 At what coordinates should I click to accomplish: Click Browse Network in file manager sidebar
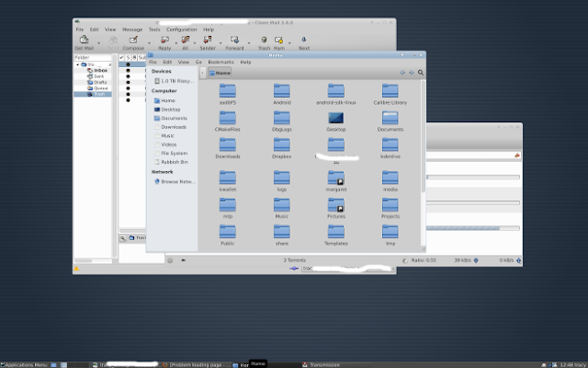point(175,181)
